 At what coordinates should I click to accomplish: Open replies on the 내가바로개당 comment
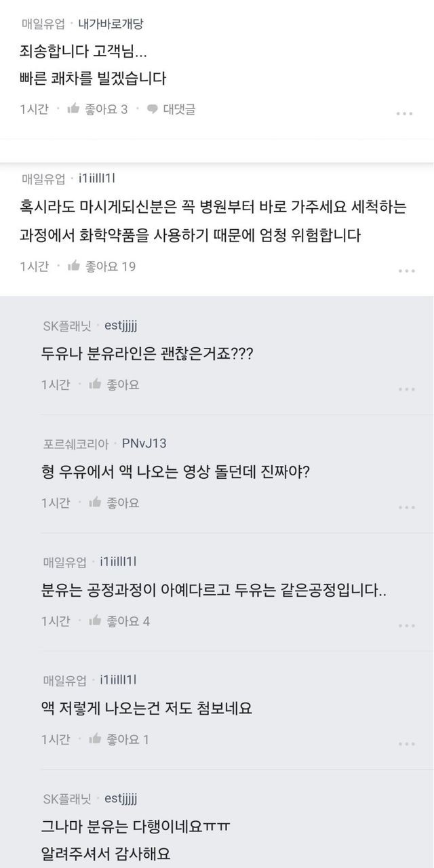pyautogui.click(x=172, y=109)
